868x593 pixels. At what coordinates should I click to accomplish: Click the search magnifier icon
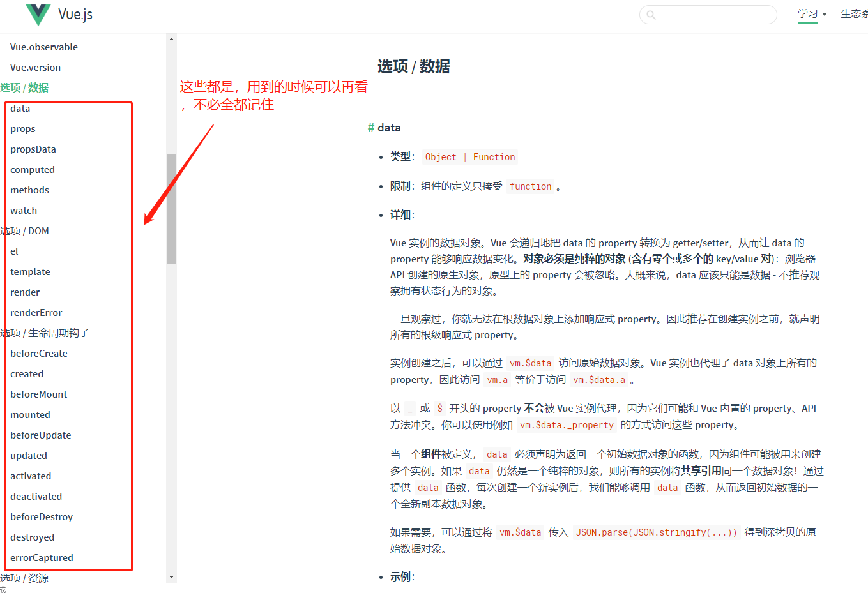pos(651,15)
